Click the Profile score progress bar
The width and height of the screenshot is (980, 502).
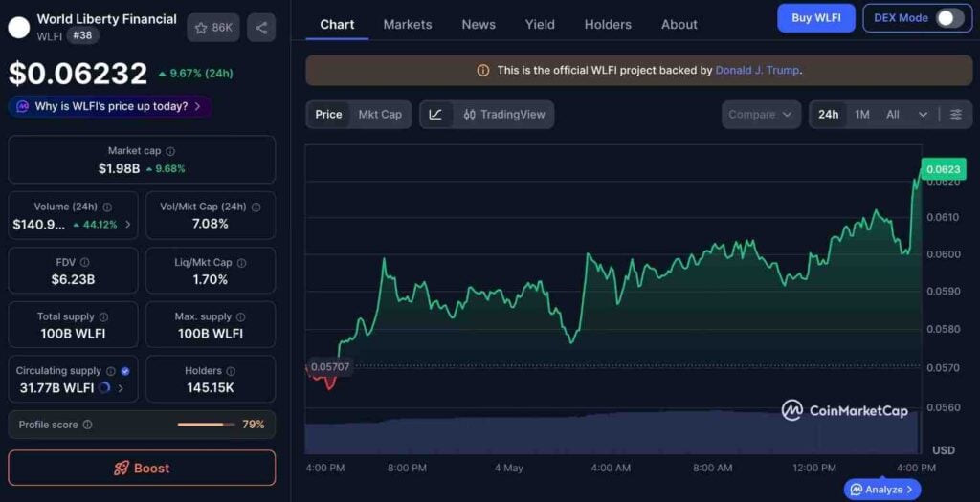(x=206, y=425)
